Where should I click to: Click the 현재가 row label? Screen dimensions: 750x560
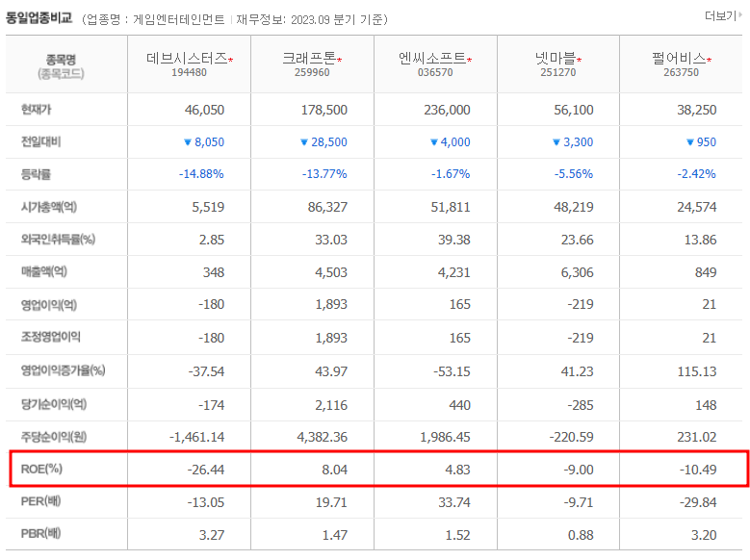pyautogui.click(x=36, y=110)
